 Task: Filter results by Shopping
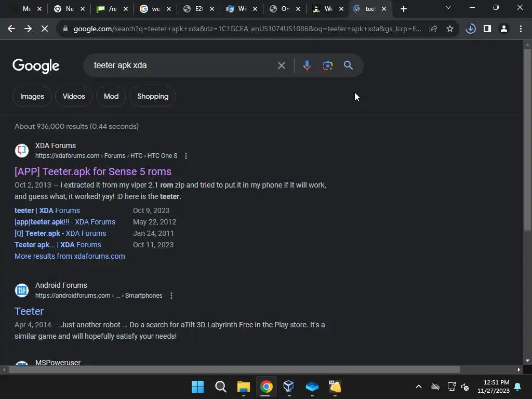tap(153, 96)
